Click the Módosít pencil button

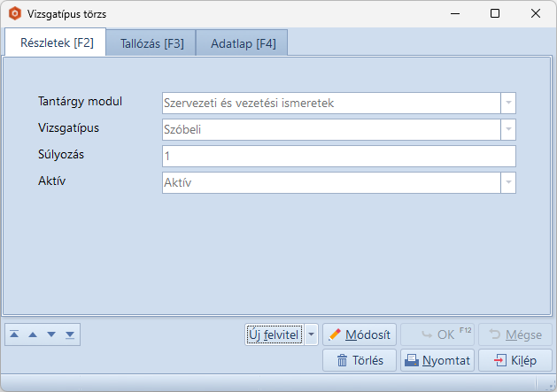tap(360, 334)
